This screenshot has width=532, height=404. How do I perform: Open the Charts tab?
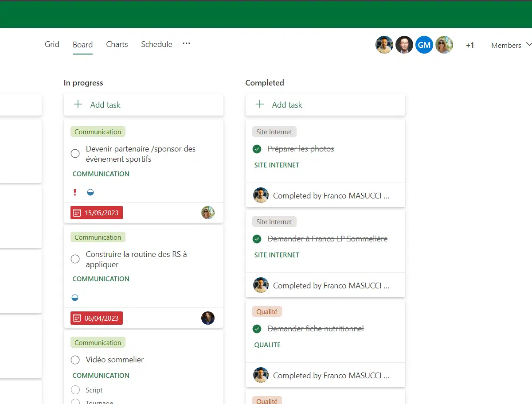(117, 44)
